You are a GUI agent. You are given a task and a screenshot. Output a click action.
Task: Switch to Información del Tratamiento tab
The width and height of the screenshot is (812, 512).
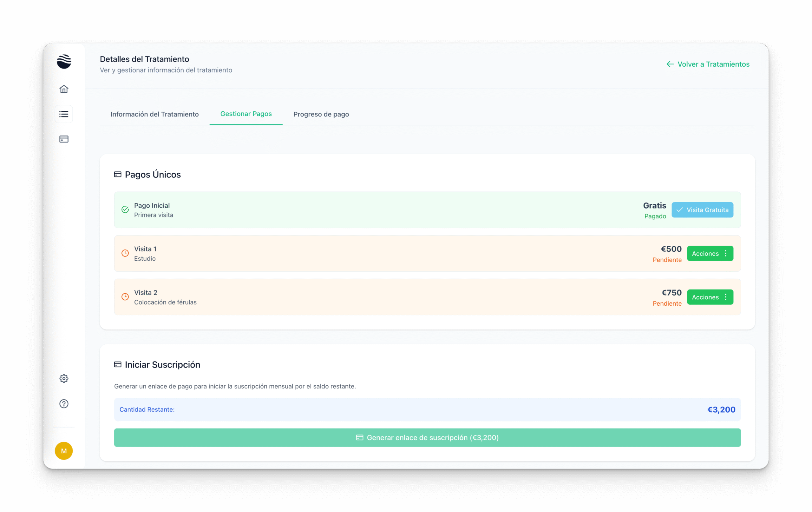pyautogui.click(x=154, y=114)
